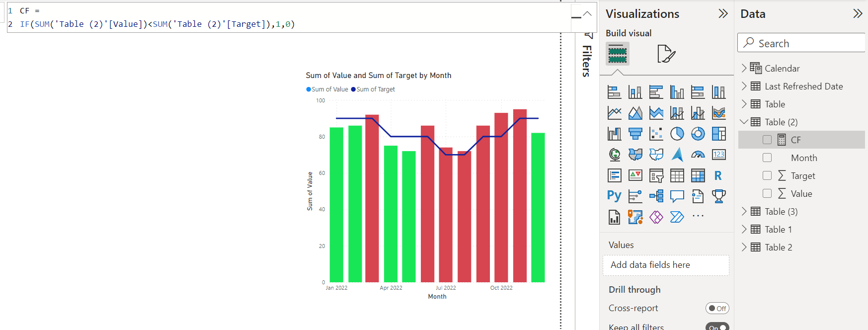Choose the Card (123) visual
Image resolution: width=868 pixels, height=330 pixels.
pyautogui.click(x=719, y=155)
